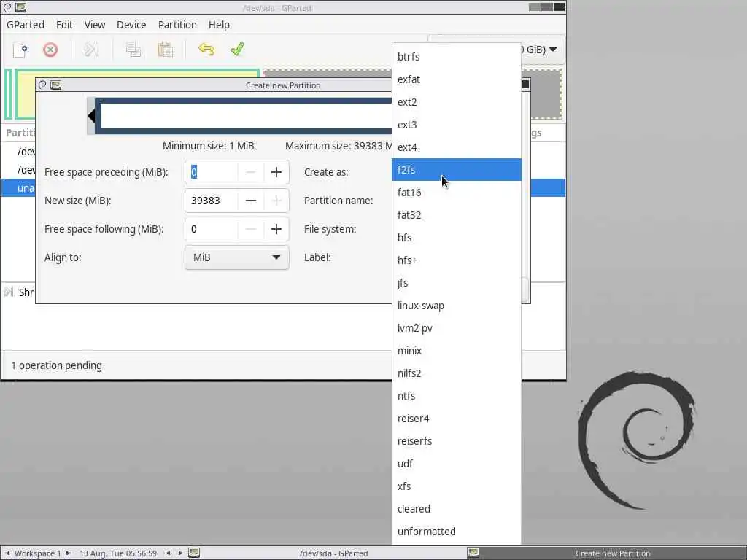
Task: Click the Paste partition toolbar icon
Action: click(x=165, y=50)
